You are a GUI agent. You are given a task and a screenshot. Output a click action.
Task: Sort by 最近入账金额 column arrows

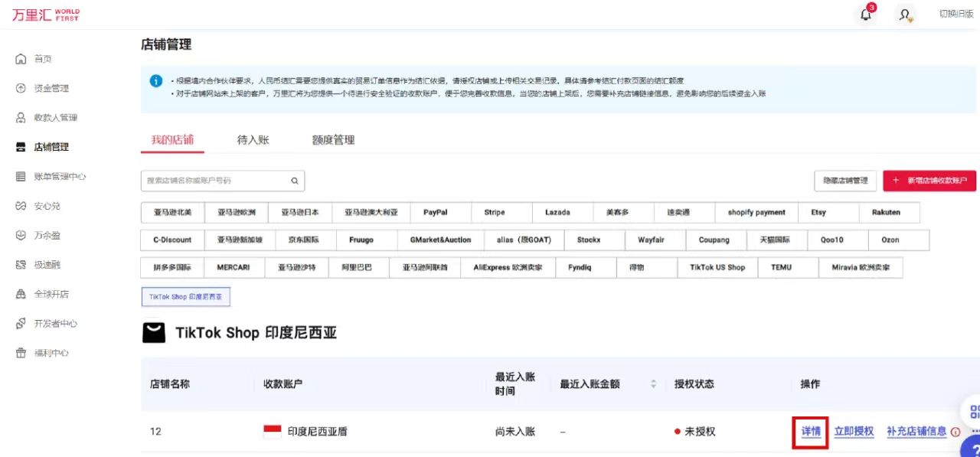tap(654, 384)
